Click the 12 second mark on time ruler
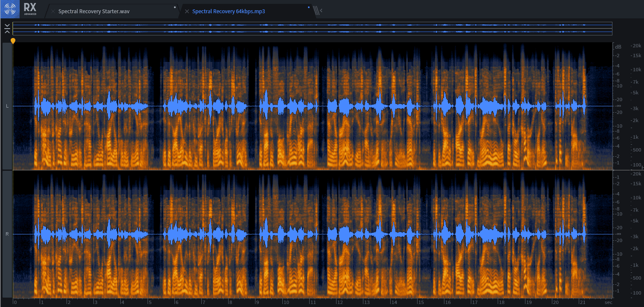Screen dimensions: 644x307 [340, 302]
